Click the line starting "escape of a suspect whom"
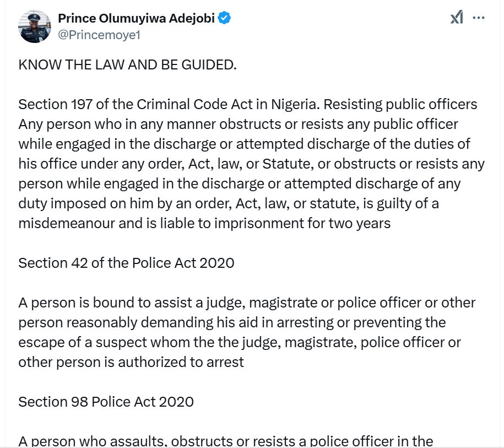 point(240,342)
